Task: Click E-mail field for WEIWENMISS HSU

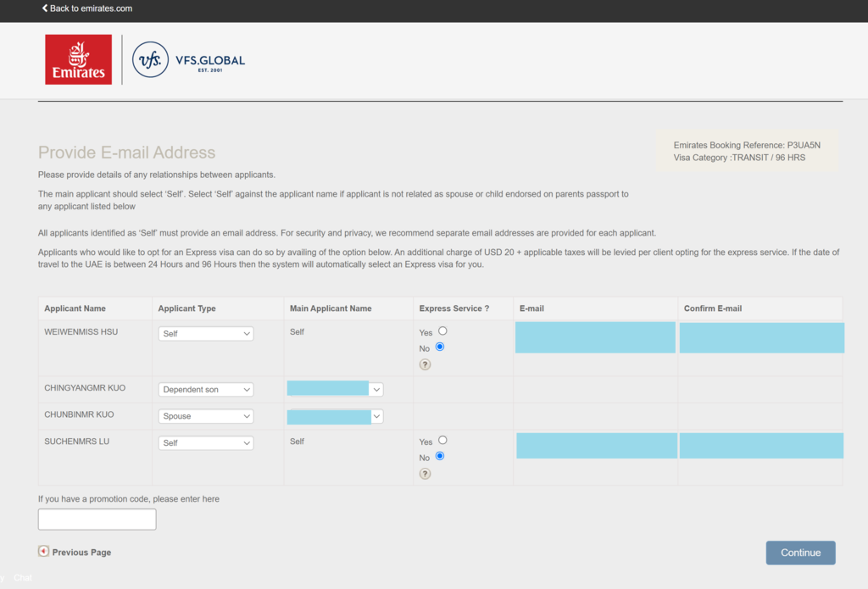Action: coord(595,337)
